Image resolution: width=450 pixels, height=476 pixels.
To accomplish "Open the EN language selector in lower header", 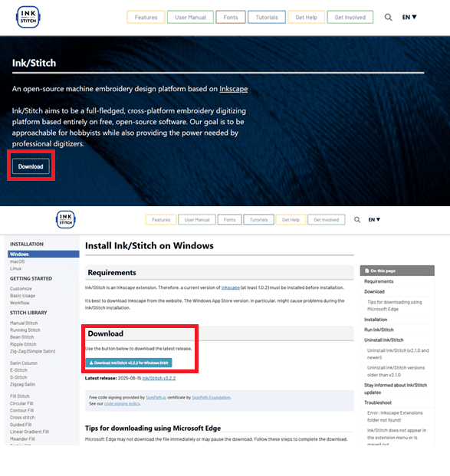I will (x=374, y=219).
